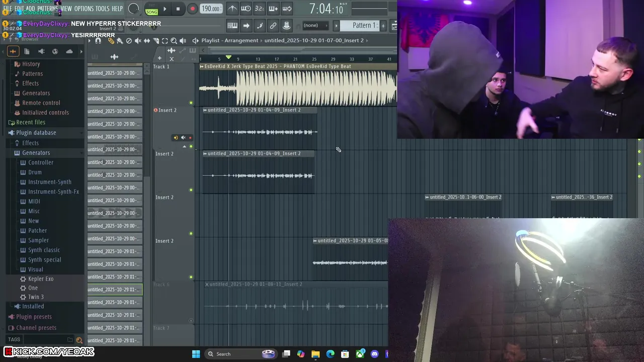Viewport: 644px width, 362px height.
Task: Select the slip tool
Action: [147, 41]
